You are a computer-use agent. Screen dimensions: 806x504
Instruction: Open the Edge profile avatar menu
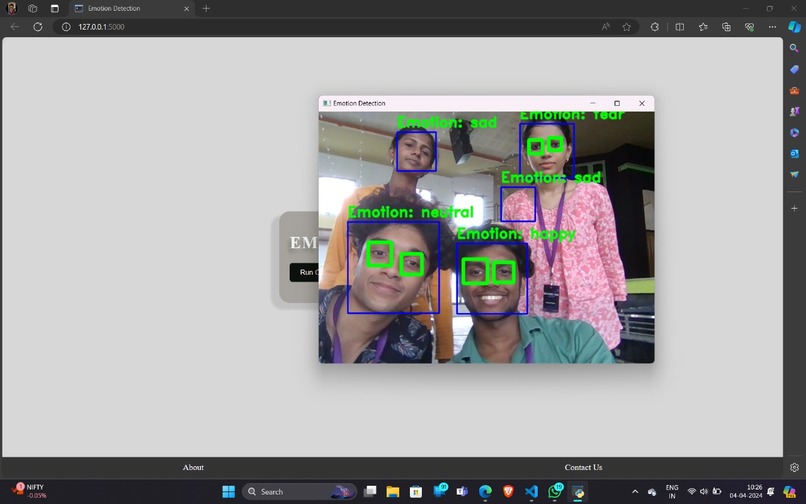(x=11, y=8)
